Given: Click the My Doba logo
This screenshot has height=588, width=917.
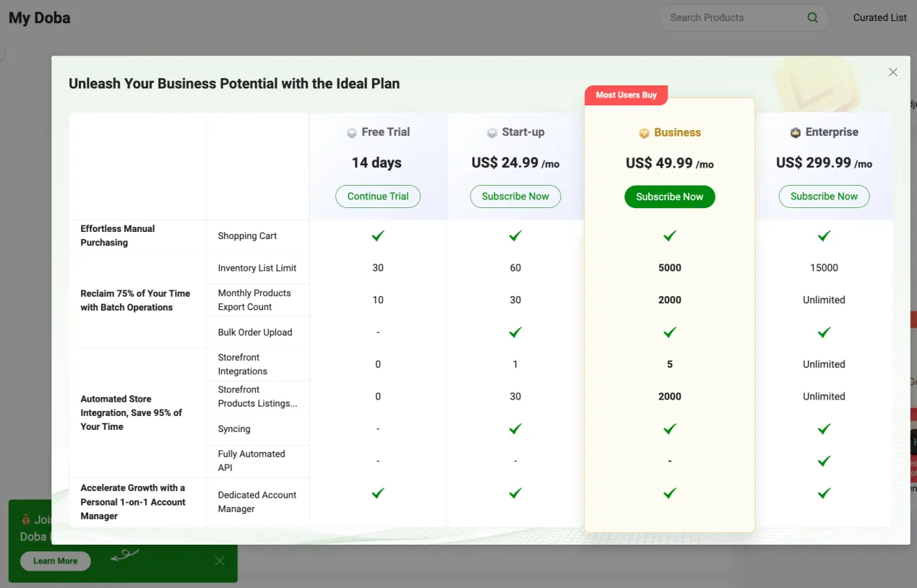Looking at the screenshot, I should point(40,18).
